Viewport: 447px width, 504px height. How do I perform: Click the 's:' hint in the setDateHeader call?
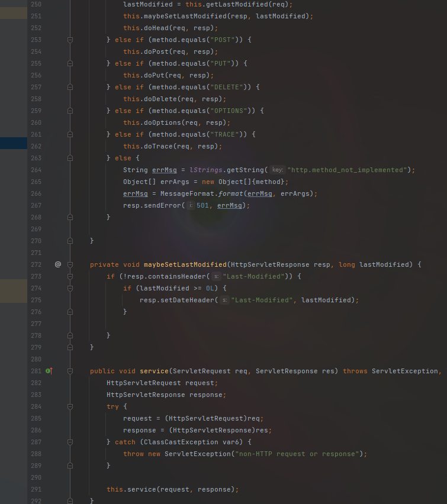[224, 300]
